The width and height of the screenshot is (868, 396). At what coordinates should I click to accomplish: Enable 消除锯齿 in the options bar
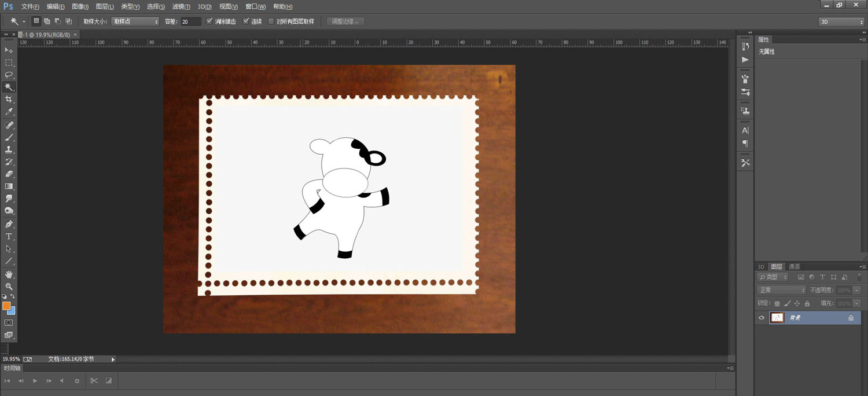(209, 21)
